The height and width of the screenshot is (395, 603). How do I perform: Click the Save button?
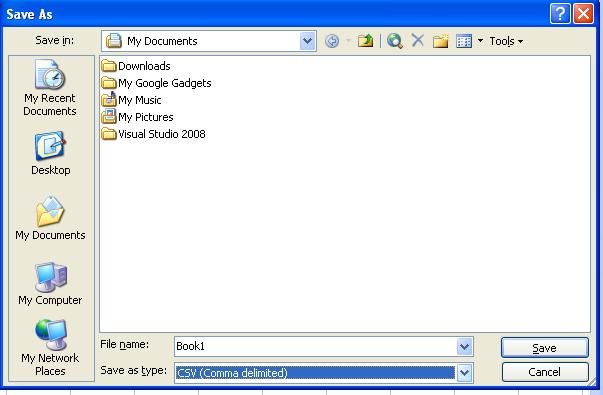point(545,348)
